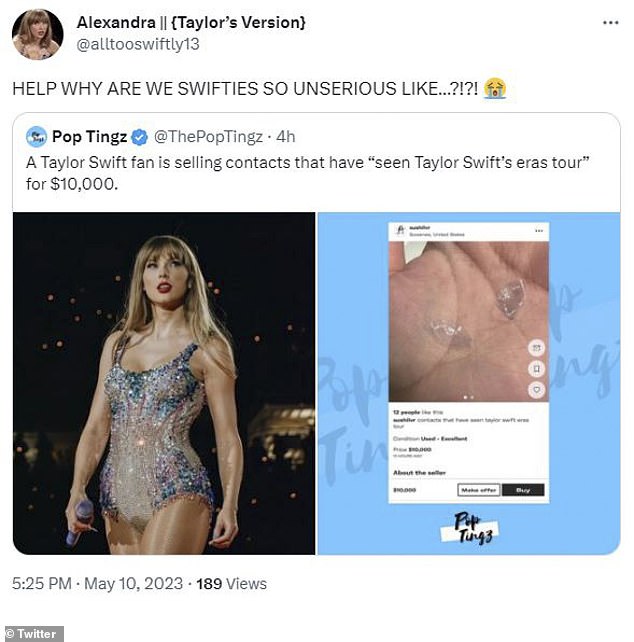The image size is (634, 642).
Task: Open the tweet's more options menu
Action: 609,22
